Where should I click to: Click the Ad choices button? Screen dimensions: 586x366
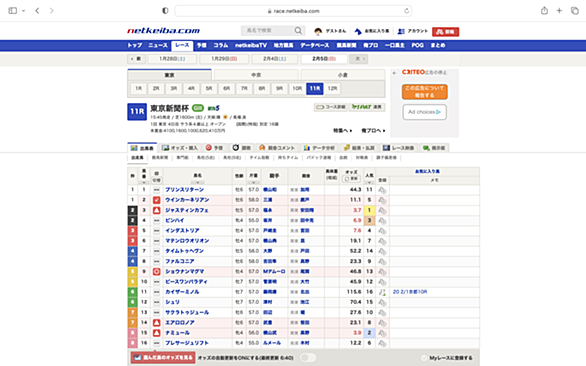[425, 112]
